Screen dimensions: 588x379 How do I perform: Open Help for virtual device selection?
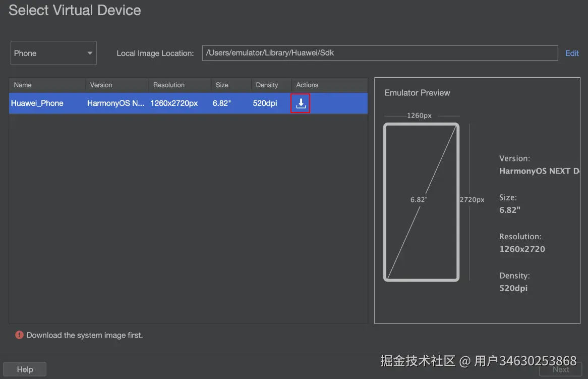tap(25, 369)
